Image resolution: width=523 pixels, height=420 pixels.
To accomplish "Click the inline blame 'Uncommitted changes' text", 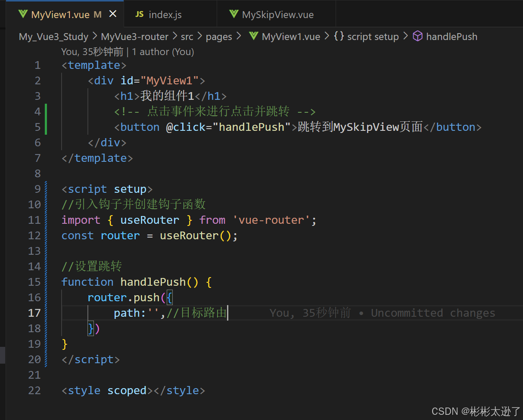I will coord(433,313).
